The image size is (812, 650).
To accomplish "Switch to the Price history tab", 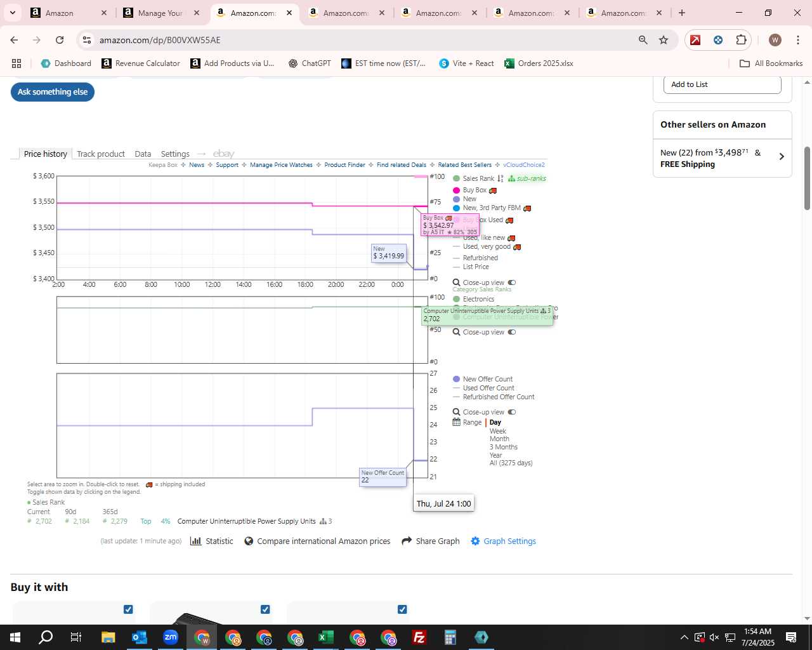I will tap(46, 154).
